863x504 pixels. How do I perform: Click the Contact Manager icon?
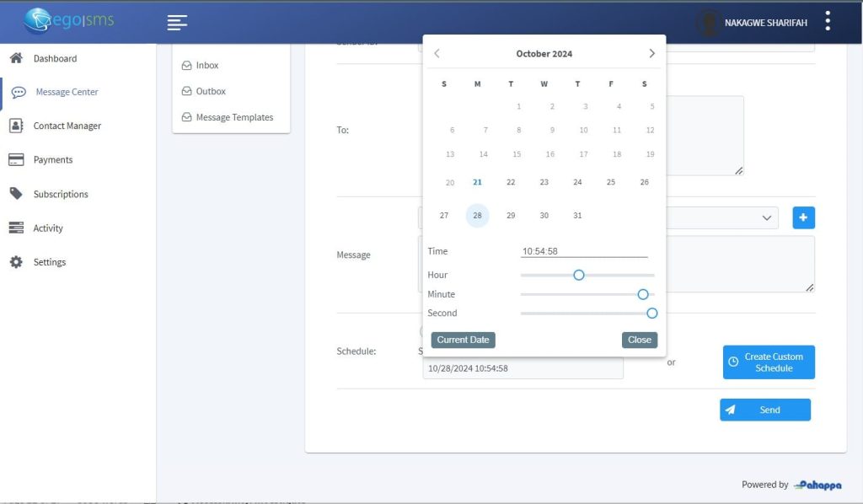[x=15, y=126]
